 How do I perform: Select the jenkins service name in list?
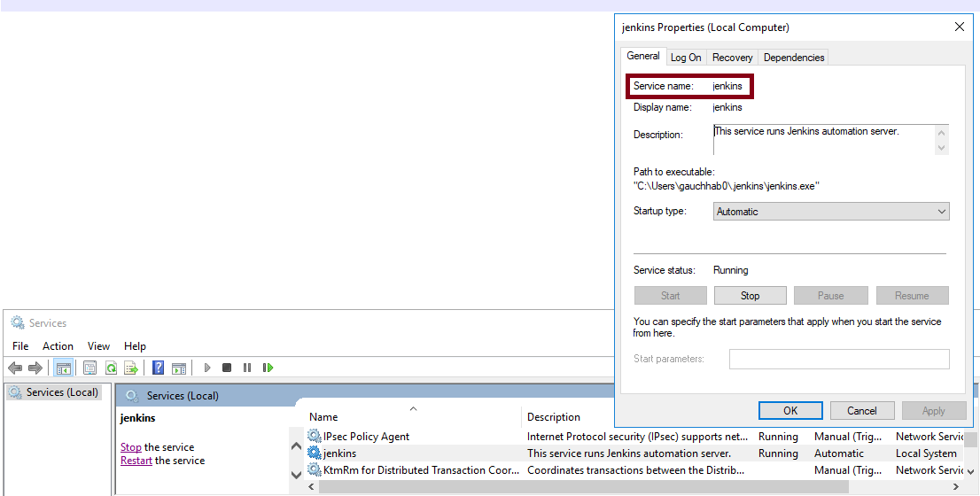click(x=340, y=453)
